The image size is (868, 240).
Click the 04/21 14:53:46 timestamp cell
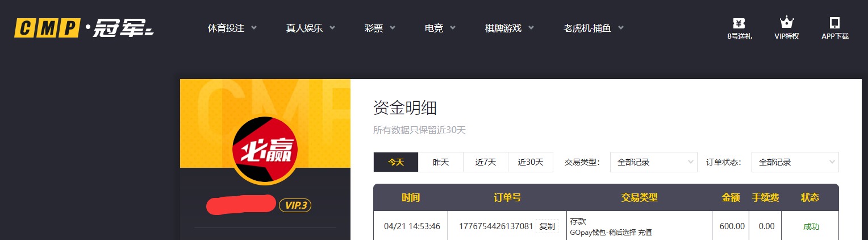tap(412, 226)
